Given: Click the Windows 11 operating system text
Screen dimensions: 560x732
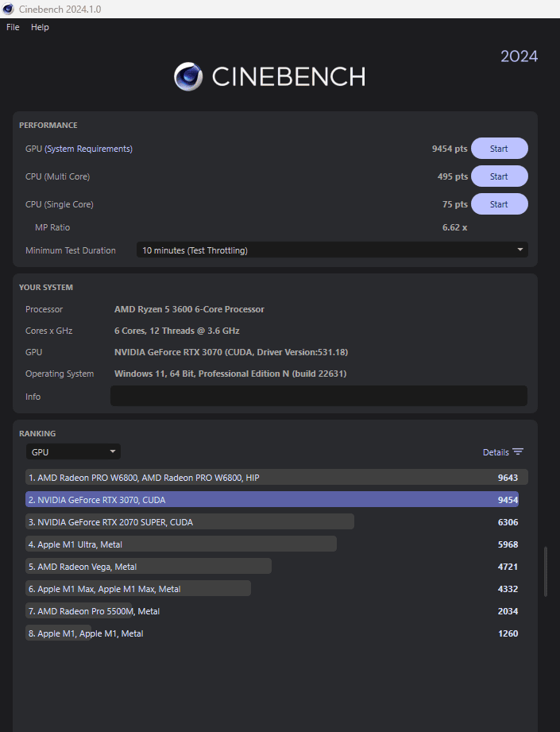Looking at the screenshot, I should pos(230,374).
